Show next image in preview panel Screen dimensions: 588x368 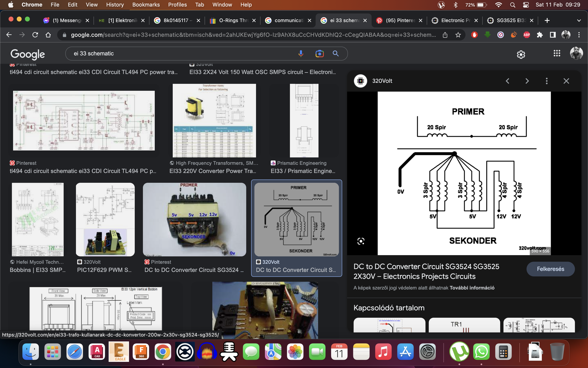coord(527,81)
